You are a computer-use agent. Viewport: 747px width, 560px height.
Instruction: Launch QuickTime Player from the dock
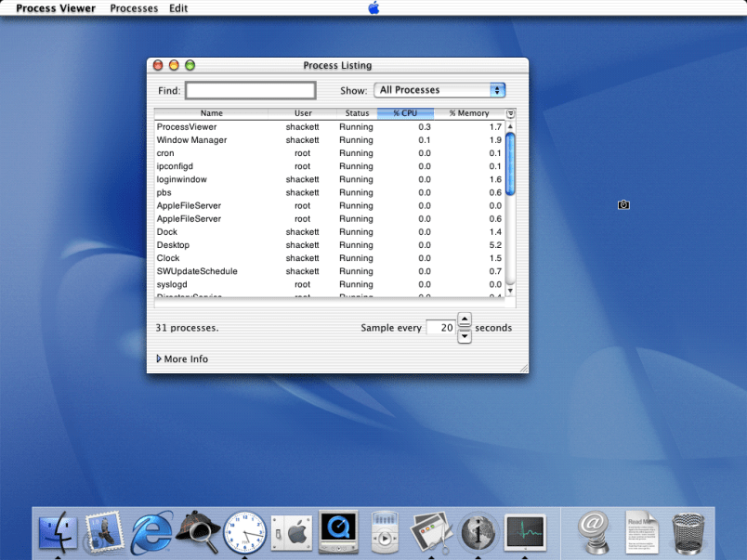[x=338, y=532]
